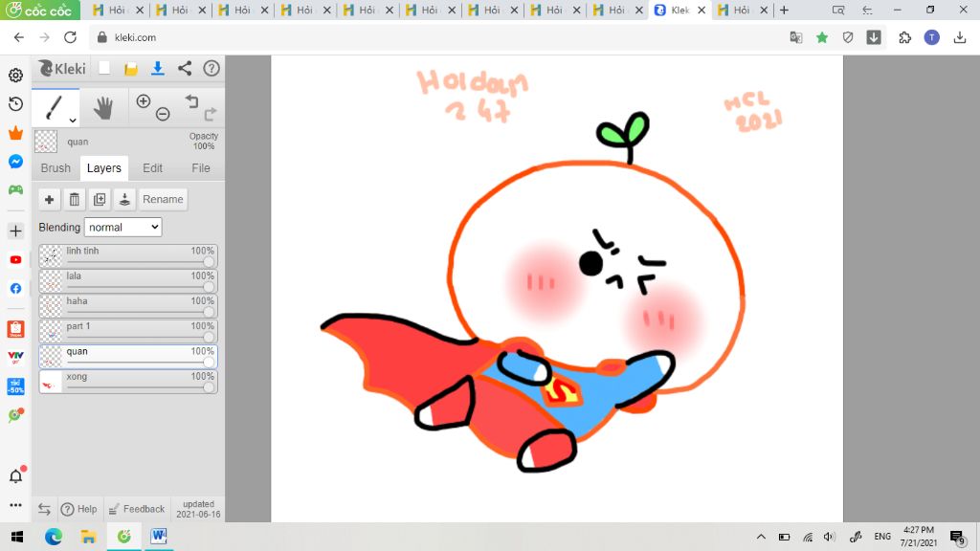Viewport: 980px width, 551px height.
Task: Open the brush tool chooser arrow
Action: pos(73,120)
